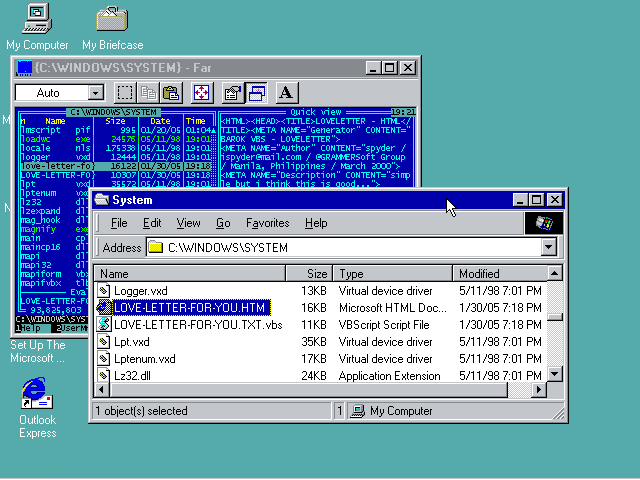Select locale row in Far panel
Image resolution: width=640 pixels, height=480 pixels.
[117, 148]
